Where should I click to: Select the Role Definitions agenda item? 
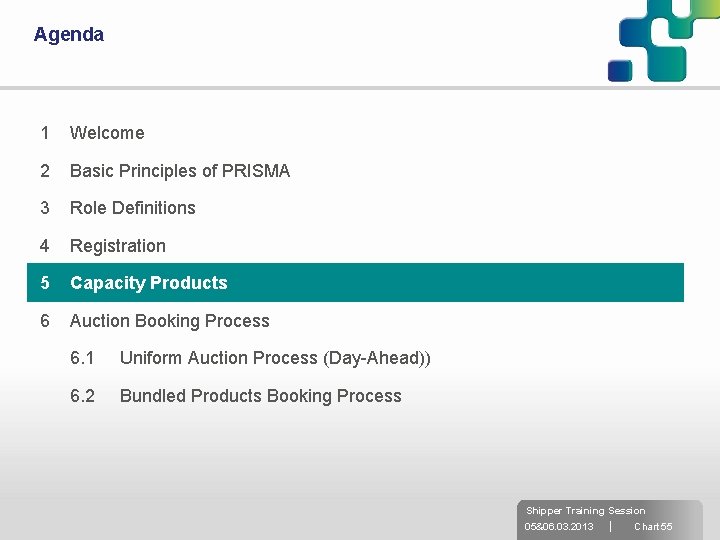[x=133, y=208]
